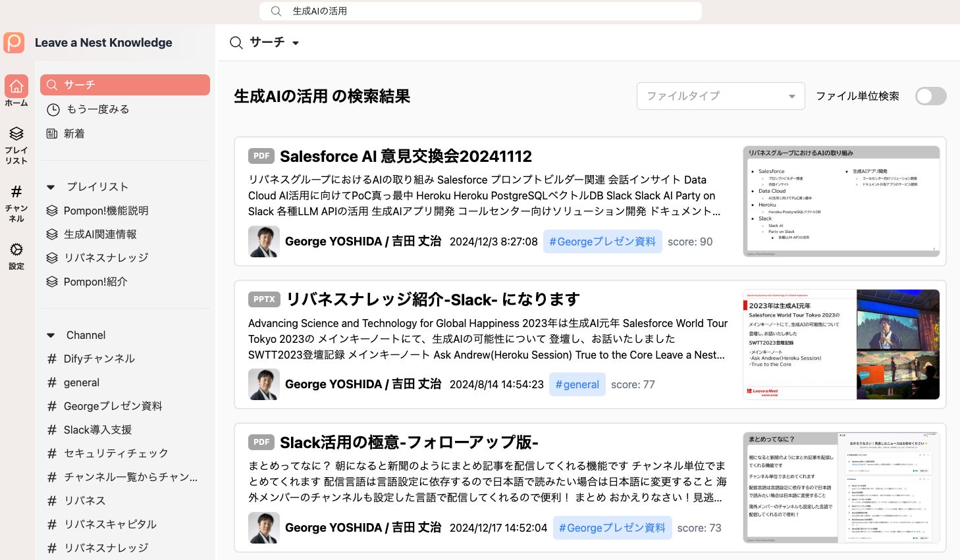Select the サーチ item in sidebar
The height and width of the screenshot is (560, 960).
[125, 85]
